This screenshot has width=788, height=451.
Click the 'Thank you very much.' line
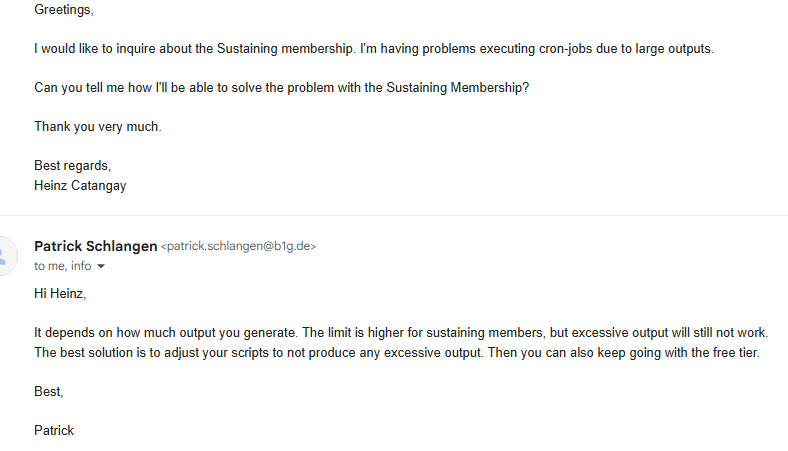point(97,127)
